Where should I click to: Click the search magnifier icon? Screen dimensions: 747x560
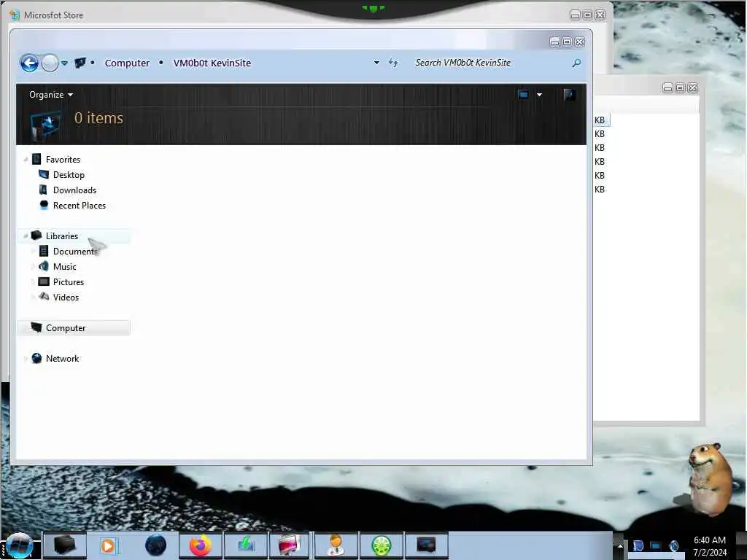pos(576,63)
